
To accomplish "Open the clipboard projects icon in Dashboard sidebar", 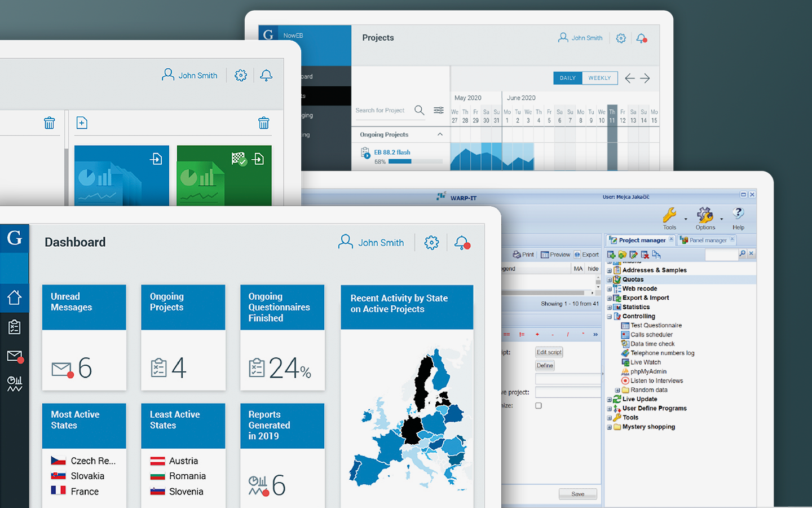I will click(14, 327).
